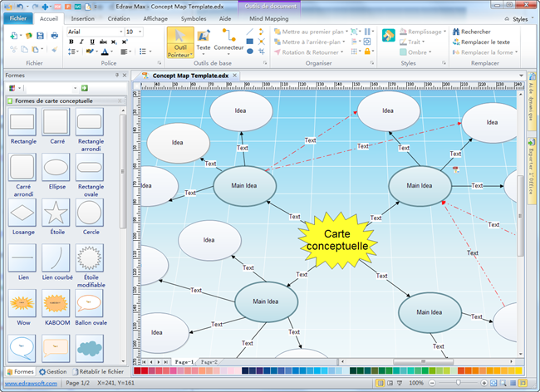Click Rechercher in the Remplacer group
The height and width of the screenshot is (392, 540).
(x=475, y=32)
